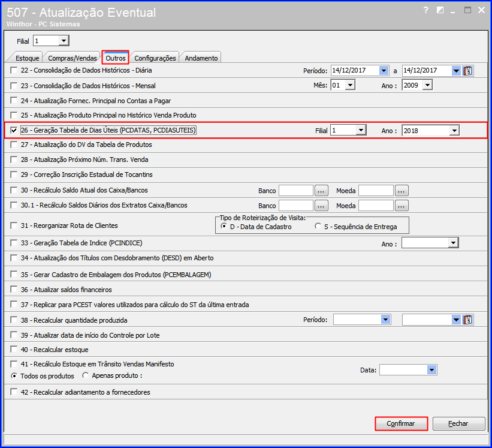The width and height of the screenshot is (492, 448).
Task: Open Período end date dropdown in row 22
Action: (x=456, y=71)
